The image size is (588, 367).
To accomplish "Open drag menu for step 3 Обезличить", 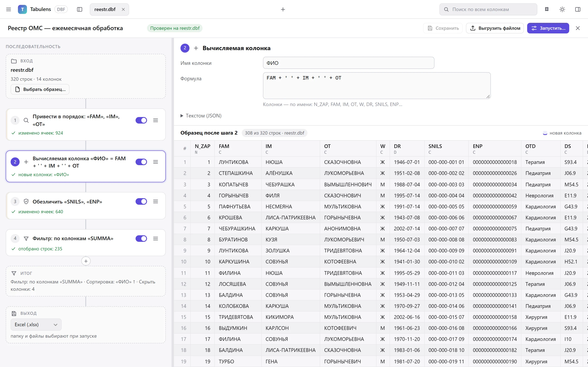I will (156, 201).
